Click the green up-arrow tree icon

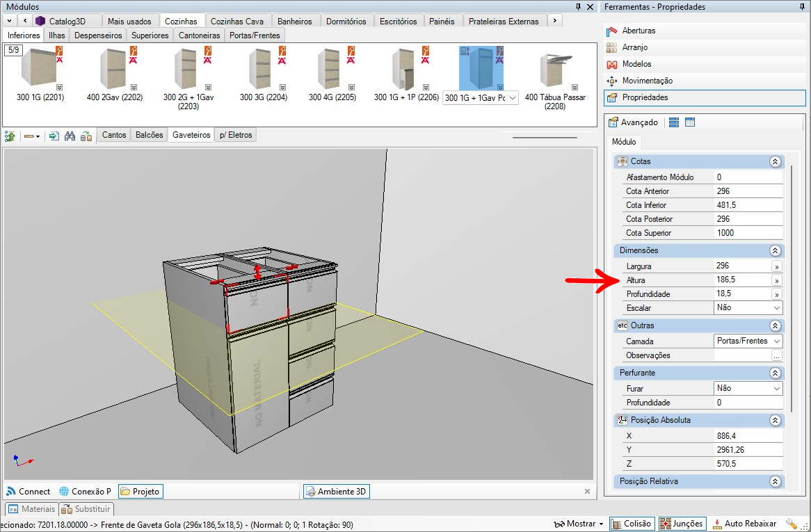(x=10, y=136)
